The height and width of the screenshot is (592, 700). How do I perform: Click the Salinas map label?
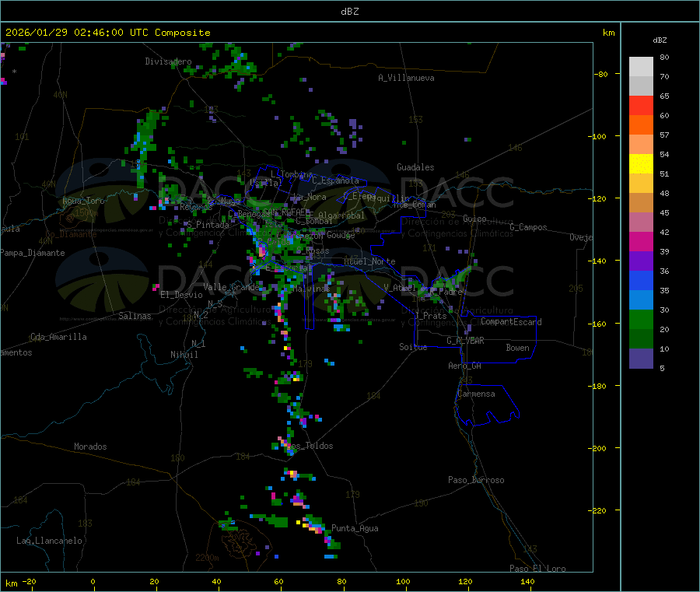click(135, 316)
